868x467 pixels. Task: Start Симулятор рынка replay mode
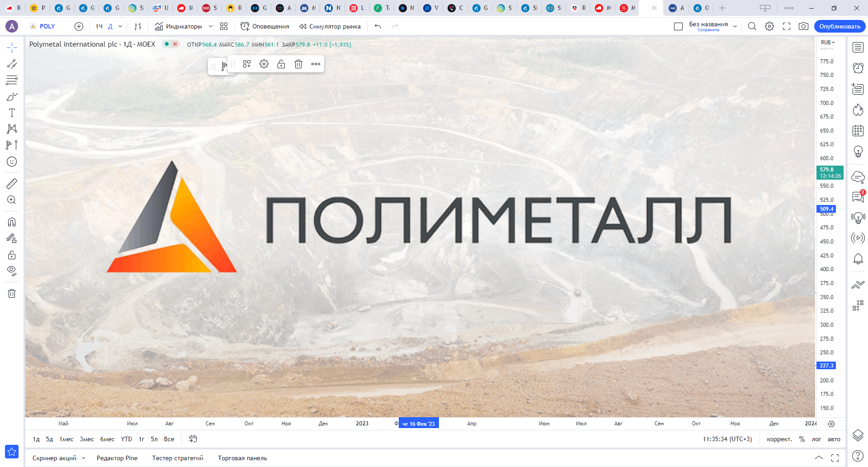click(x=330, y=26)
